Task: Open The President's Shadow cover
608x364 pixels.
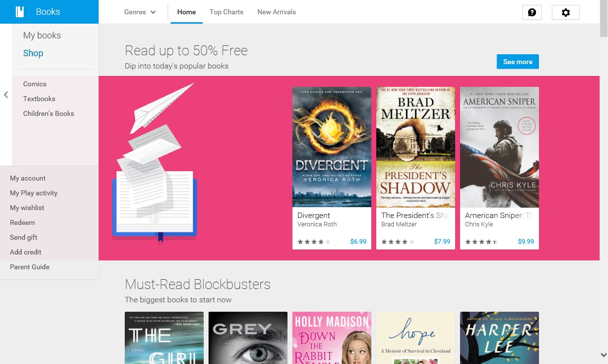Action: tap(416, 147)
